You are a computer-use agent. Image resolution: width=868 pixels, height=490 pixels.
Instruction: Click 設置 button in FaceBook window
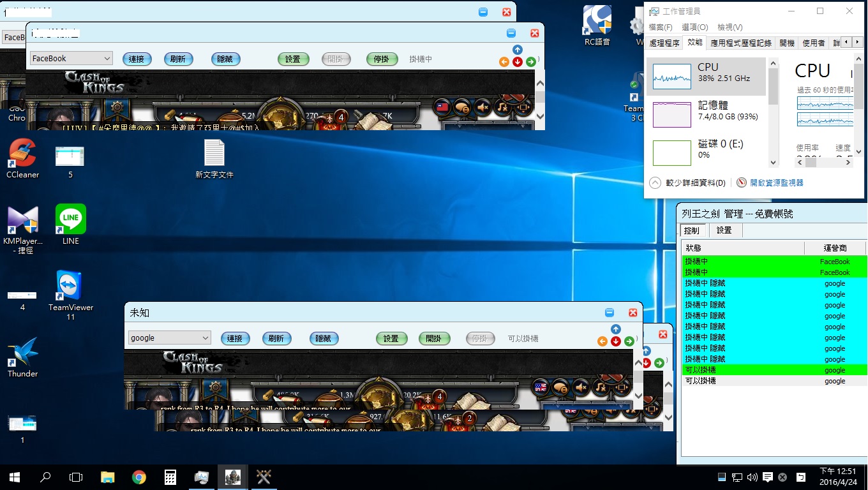click(x=293, y=59)
